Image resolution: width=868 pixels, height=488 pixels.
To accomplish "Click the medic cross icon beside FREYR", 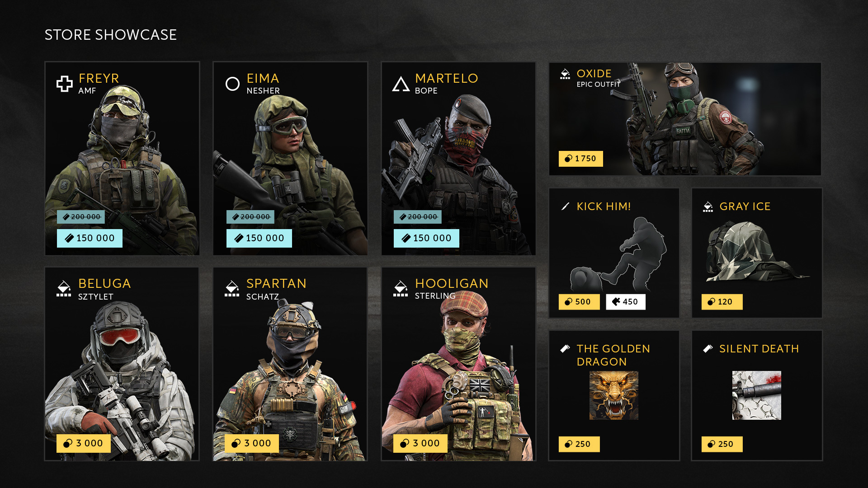I will [64, 84].
